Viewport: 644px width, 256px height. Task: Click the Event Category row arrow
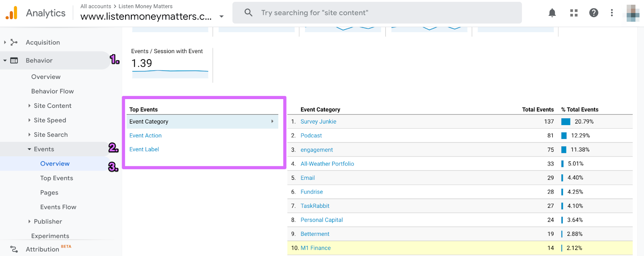(272, 122)
